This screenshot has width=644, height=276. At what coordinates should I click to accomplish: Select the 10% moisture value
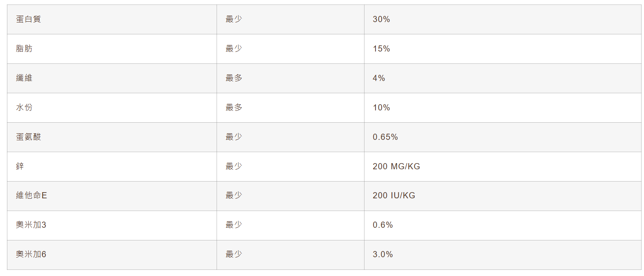tap(381, 108)
